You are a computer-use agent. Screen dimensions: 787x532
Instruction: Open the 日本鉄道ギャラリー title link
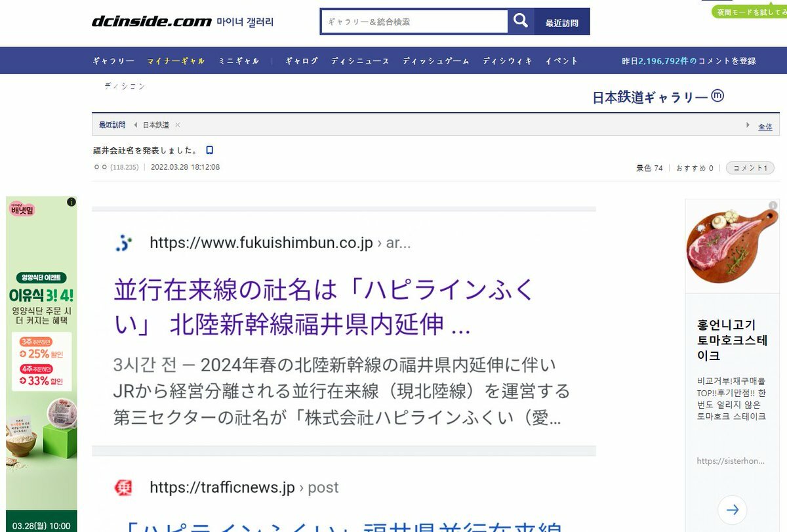pyautogui.click(x=651, y=97)
